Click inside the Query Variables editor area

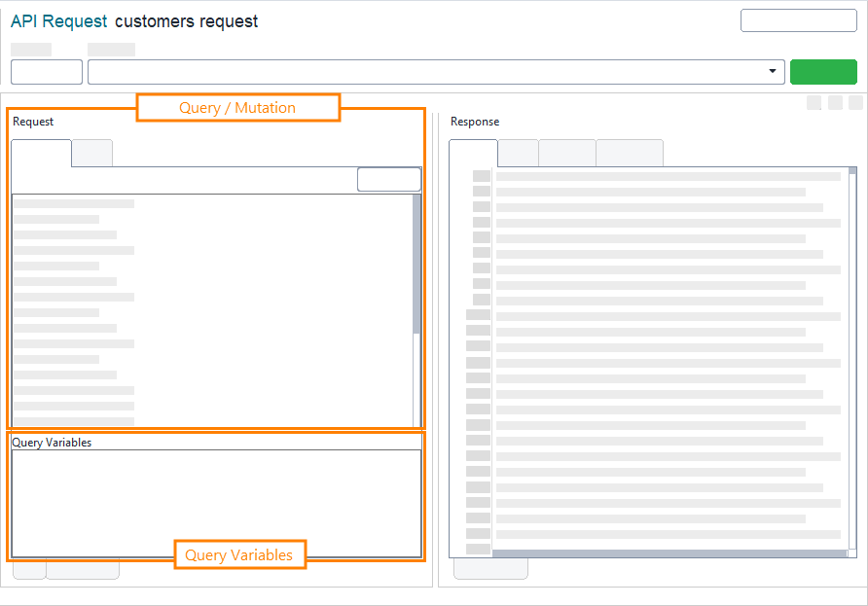[214, 496]
